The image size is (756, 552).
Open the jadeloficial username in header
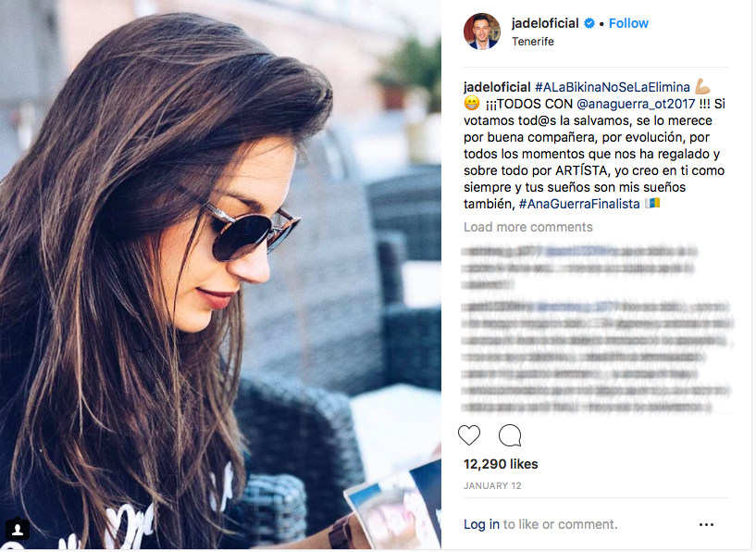coord(545,23)
